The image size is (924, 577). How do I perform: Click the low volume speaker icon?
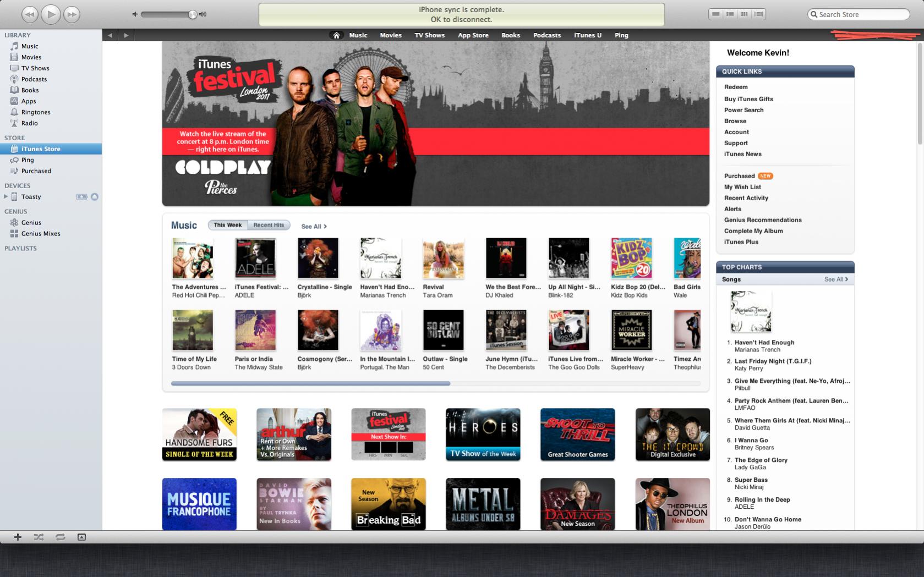click(135, 14)
